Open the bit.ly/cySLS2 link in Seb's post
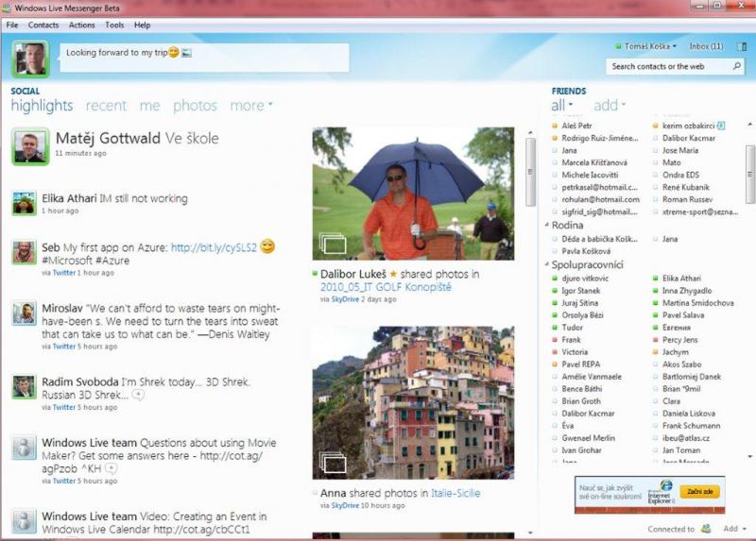This screenshot has width=756, height=541. (215, 247)
